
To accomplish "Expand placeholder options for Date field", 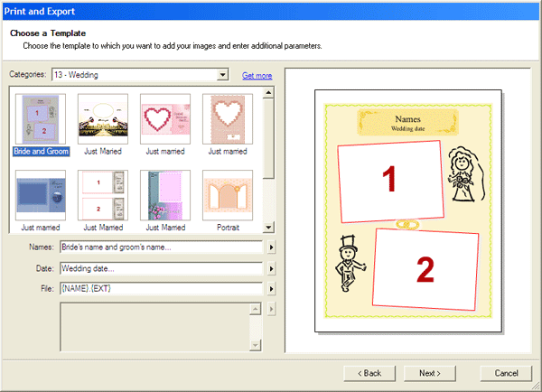I will point(271,268).
